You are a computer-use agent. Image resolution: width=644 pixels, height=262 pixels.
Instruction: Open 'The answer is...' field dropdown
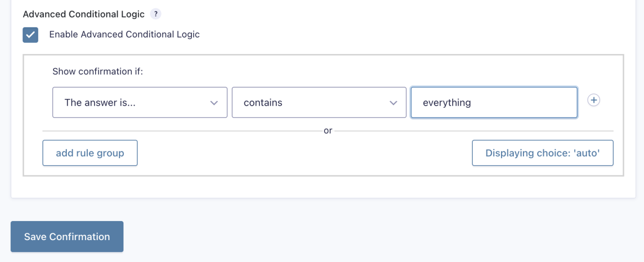coord(140,102)
